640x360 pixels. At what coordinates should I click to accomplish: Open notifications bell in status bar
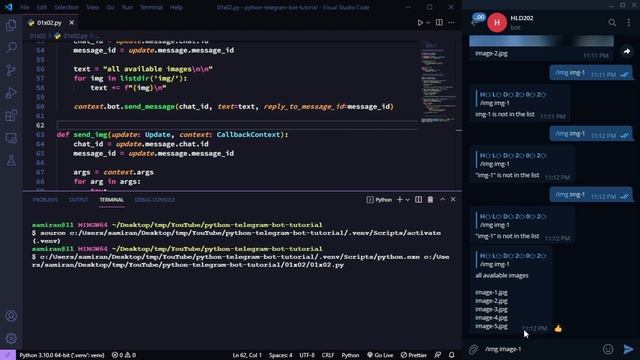tap(452, 355)
